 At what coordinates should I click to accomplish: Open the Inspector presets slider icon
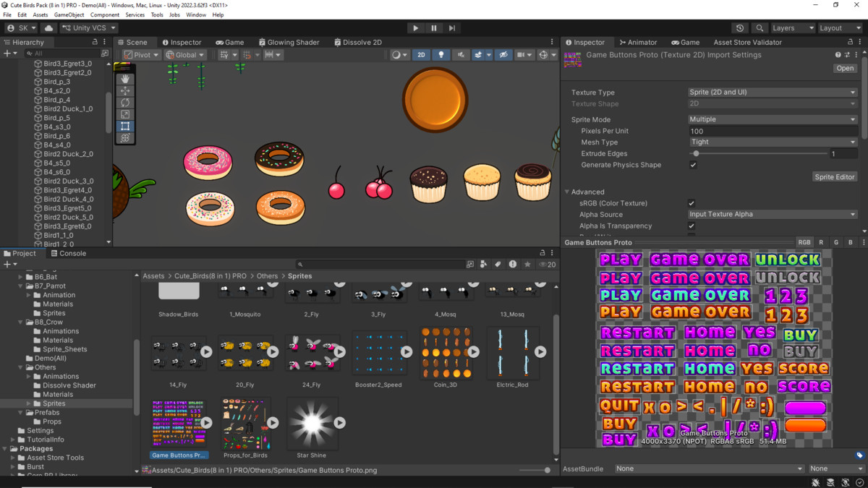point(847,55)
